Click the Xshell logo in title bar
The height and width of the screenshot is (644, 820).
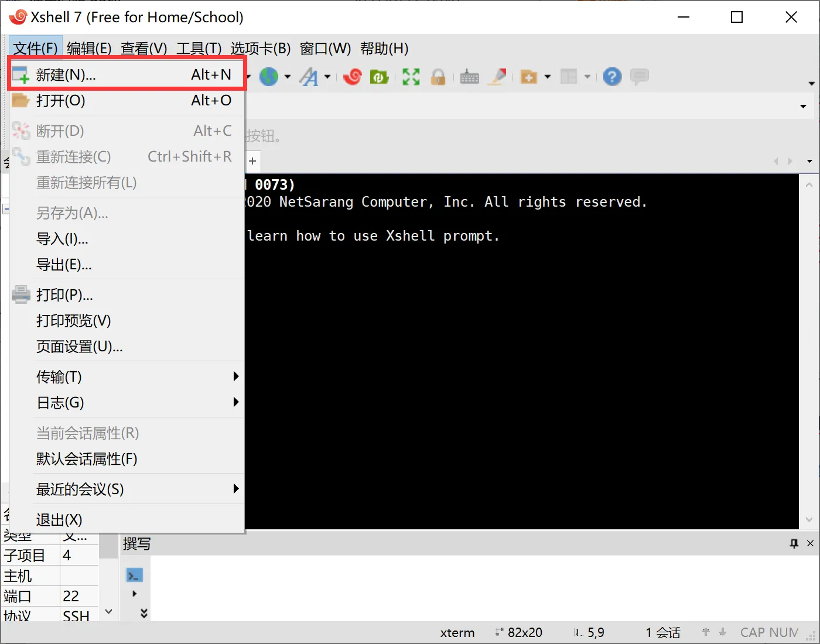18,17
